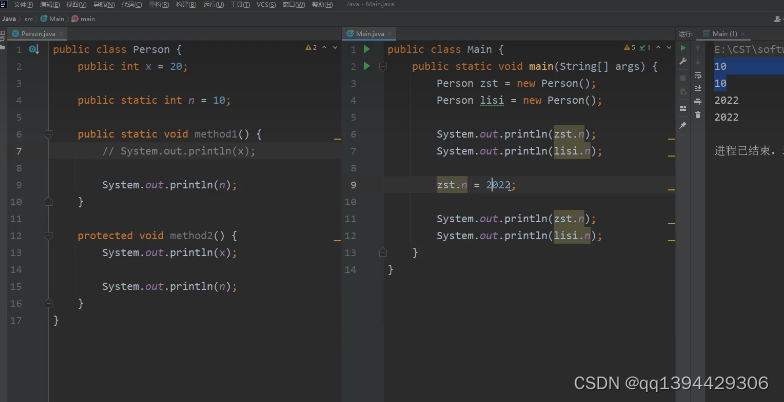Click the Java breadcrumb

(8, 18)
